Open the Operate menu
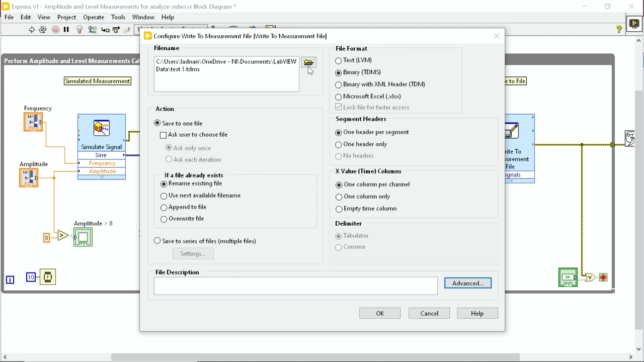 pos(94,17)
